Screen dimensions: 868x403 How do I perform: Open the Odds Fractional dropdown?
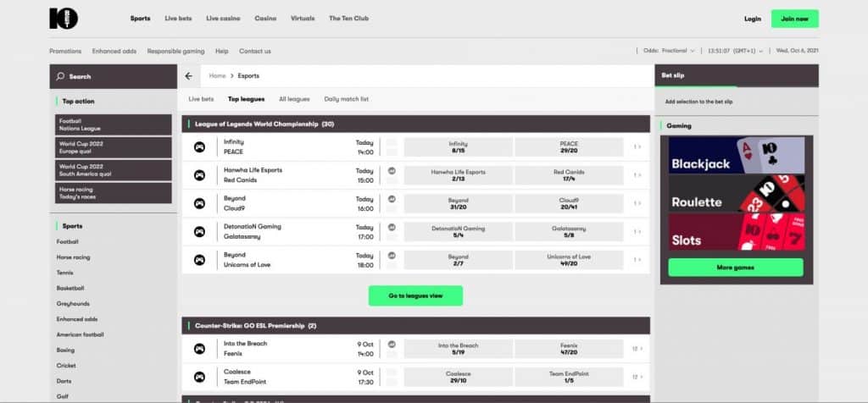click(669, 51)
